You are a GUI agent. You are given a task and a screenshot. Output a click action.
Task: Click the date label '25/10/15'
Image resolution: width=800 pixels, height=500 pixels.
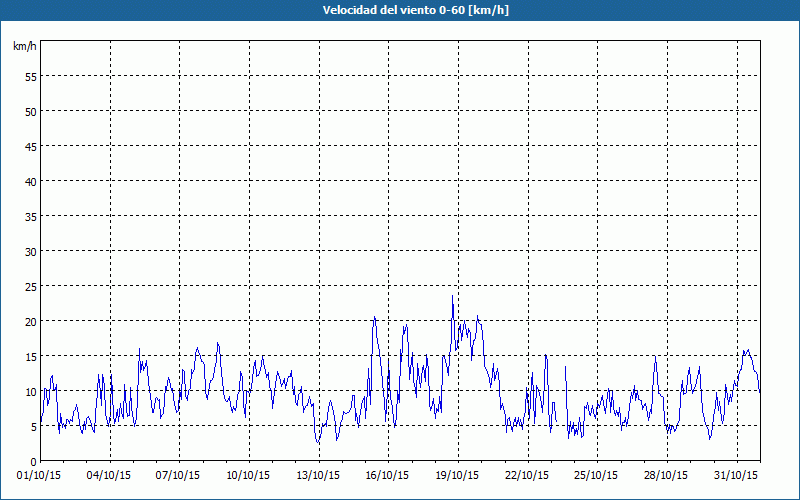(x=596, y=476)
